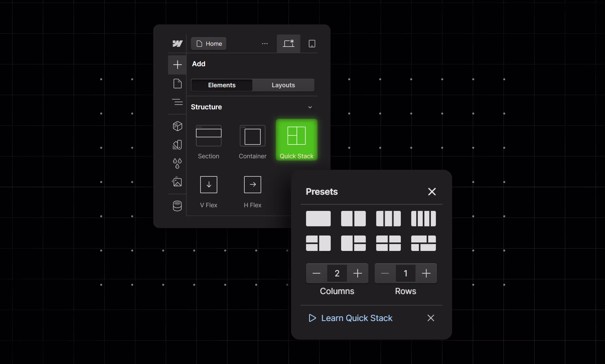605x364 pixels.
Task: Click the Rows value field showing 1
Action: (x=406, y=273)
